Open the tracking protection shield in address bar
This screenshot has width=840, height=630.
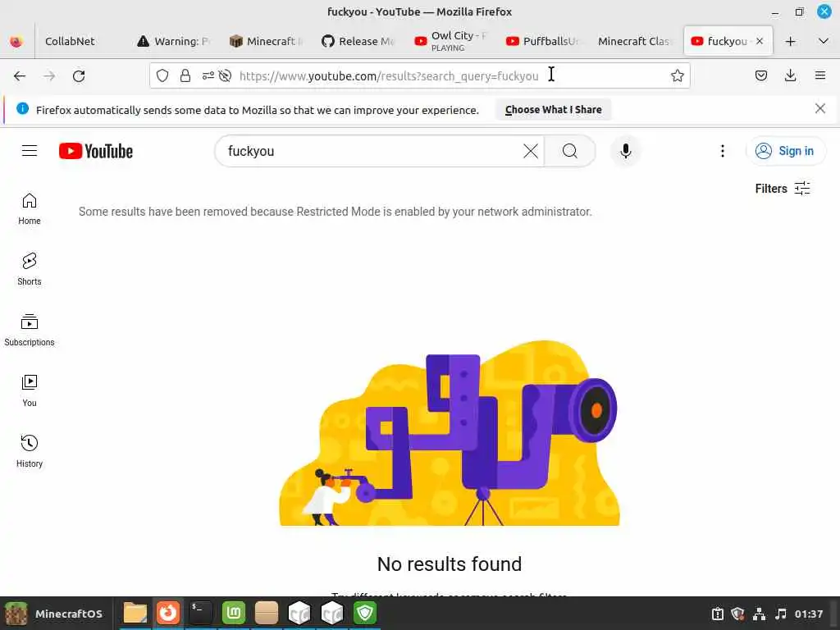pyautogui.click(x=162, y=75)
